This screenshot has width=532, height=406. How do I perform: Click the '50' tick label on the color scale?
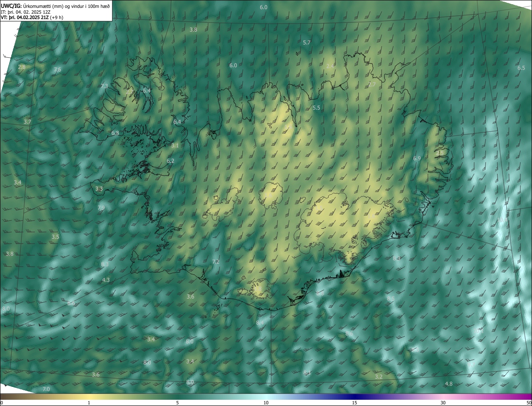click(x=529, y=403)
